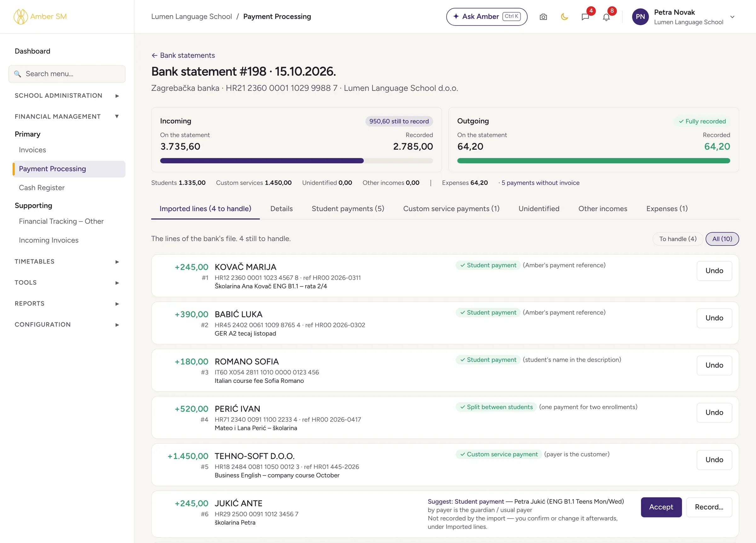Open Incoming Invoices in the sidebar
The height and width of the screenshot is (543, 756).
click(49, 240)
